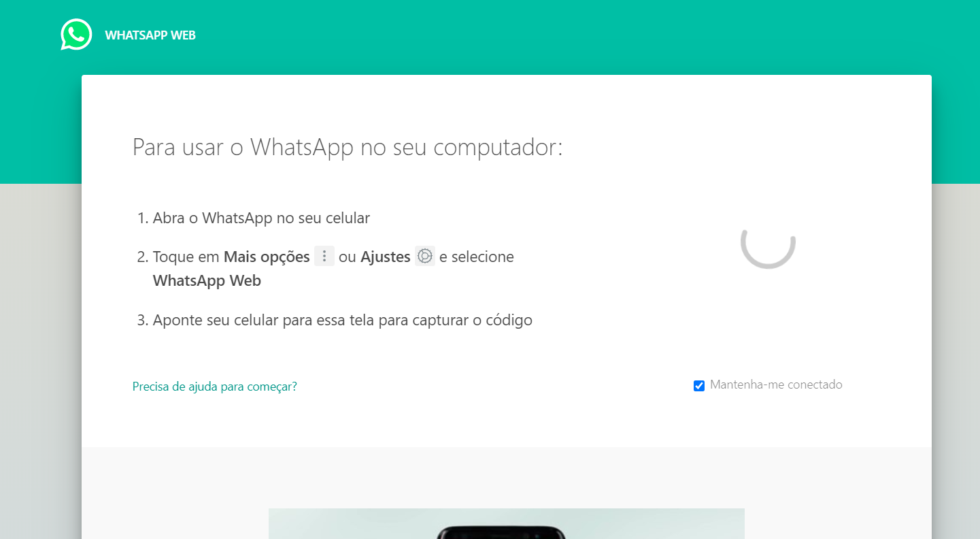Image resolution: width=980 pixels, height=539 pixels.
Task: Uncheck the Mantenha-me conectado checkbox
Action: [x=699, y=386]
